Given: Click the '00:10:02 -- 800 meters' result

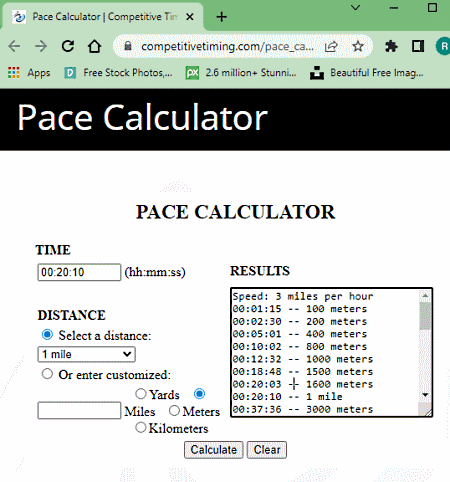Looking at the screenshot, I should click(300, 346).
